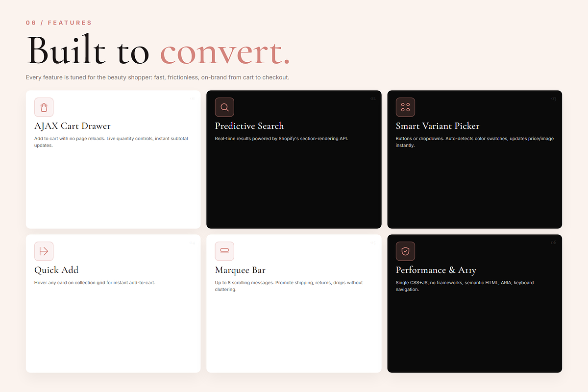Click the shield check icon on Performance card

(x=405, y=251)
